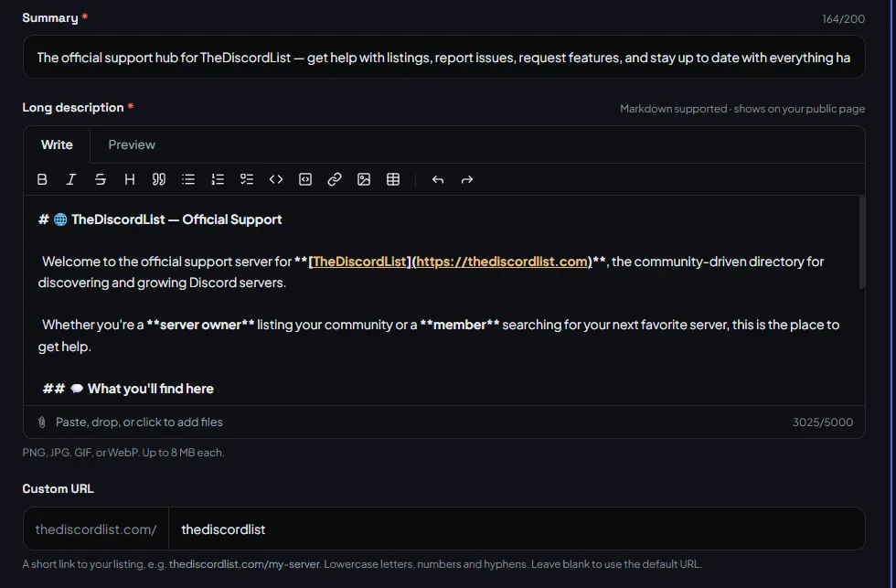
Task: Insert a task checklist
Action: click(247, 179)
